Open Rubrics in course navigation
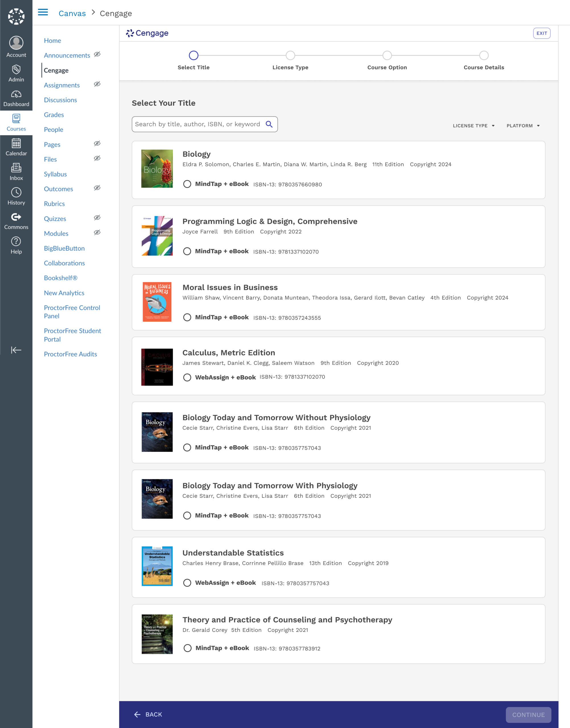The image size is (570, 728). pos(54,204)
